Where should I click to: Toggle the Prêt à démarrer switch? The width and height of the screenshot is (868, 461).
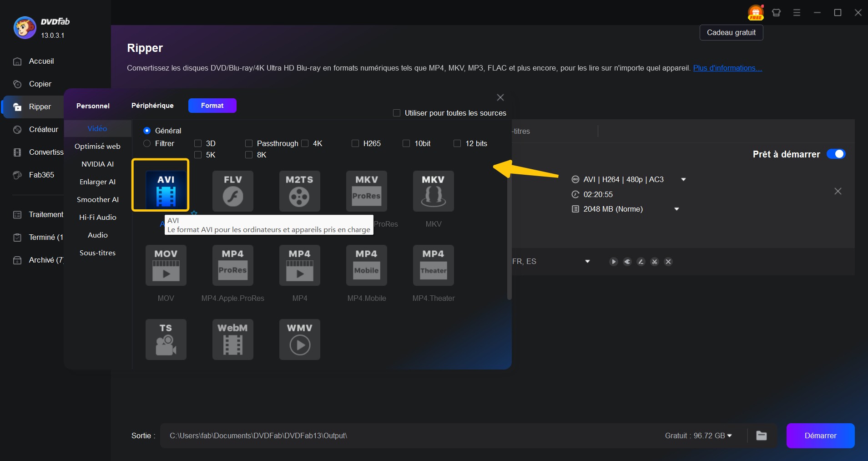click(x=836, y=154)
